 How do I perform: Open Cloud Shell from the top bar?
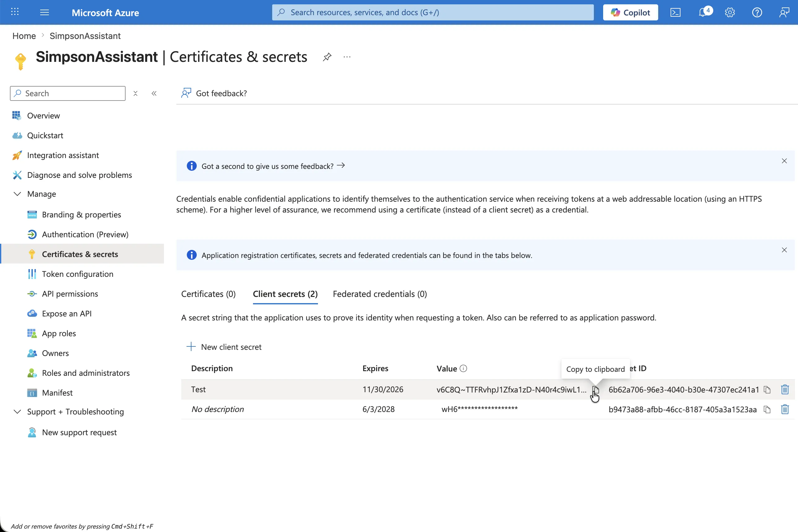675,13
